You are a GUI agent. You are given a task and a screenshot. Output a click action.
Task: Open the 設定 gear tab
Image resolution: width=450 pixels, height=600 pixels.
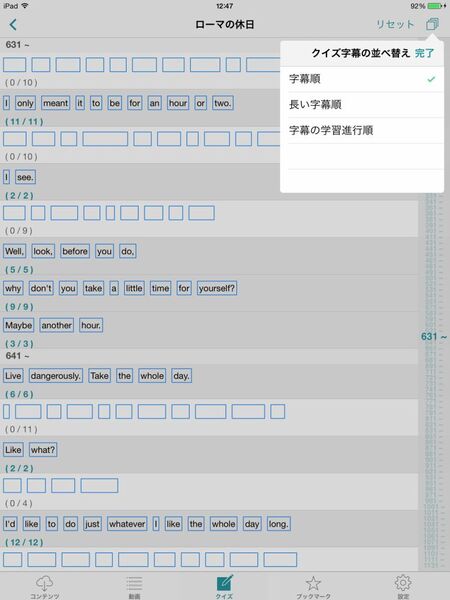(x=403, y=587)
